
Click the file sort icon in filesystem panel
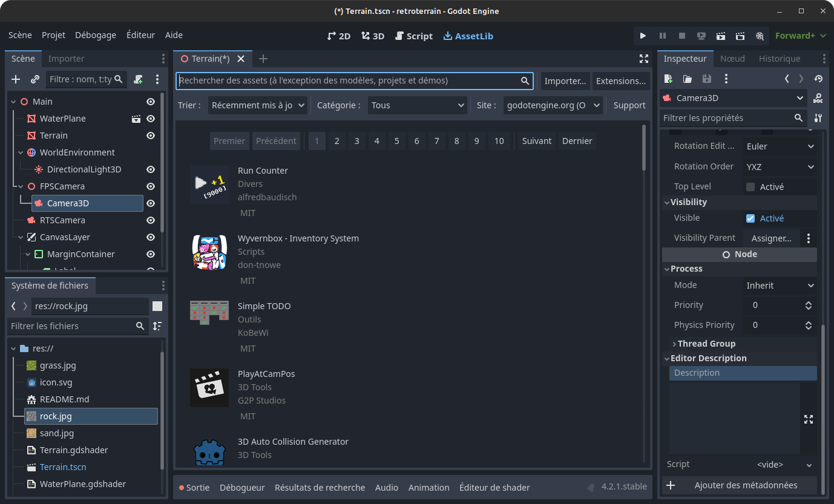[157, 326]
